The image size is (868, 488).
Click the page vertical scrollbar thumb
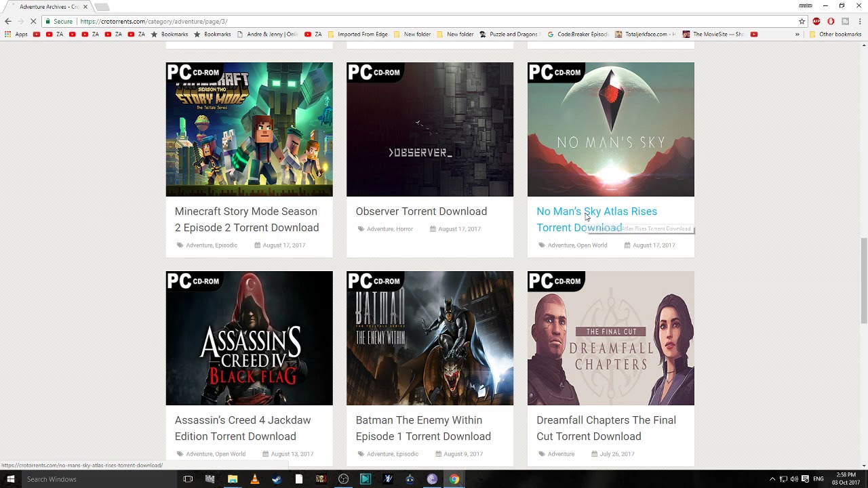tap(863, 281)
